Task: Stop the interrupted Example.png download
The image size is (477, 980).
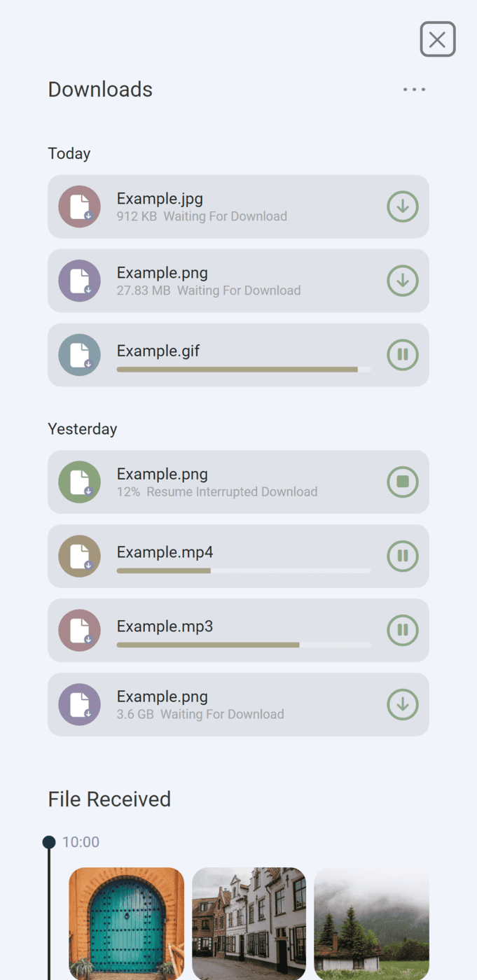Action: (403, 482)
